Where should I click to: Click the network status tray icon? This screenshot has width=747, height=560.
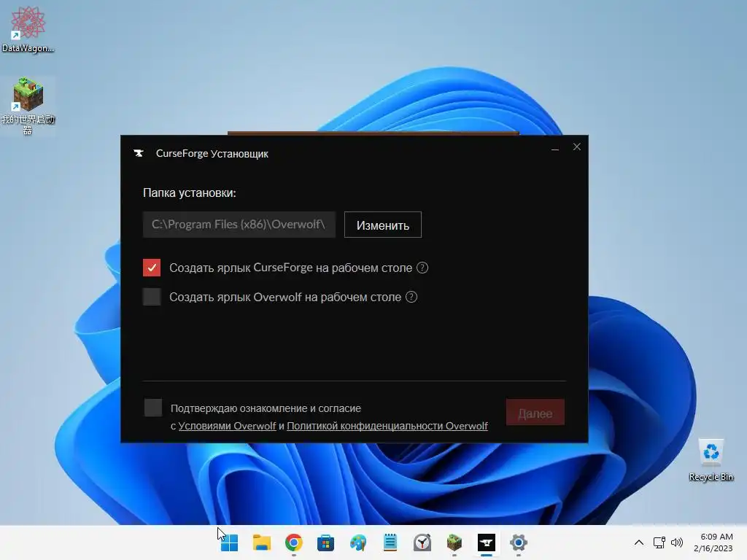[659, 542]
